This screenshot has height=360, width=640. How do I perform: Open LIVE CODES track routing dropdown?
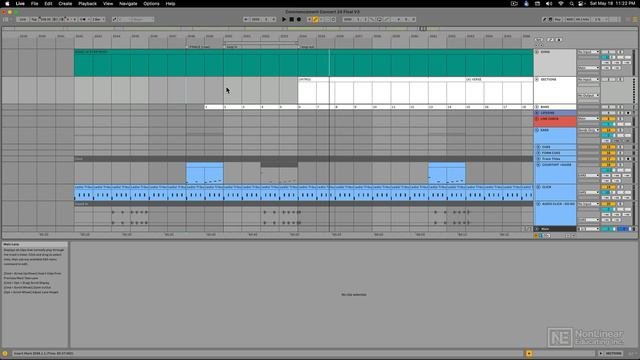pos(588,119)
